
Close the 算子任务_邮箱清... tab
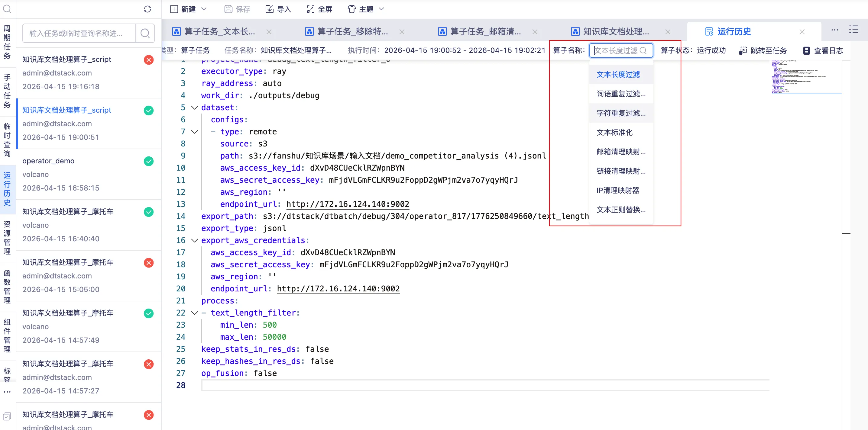[535, 32]
